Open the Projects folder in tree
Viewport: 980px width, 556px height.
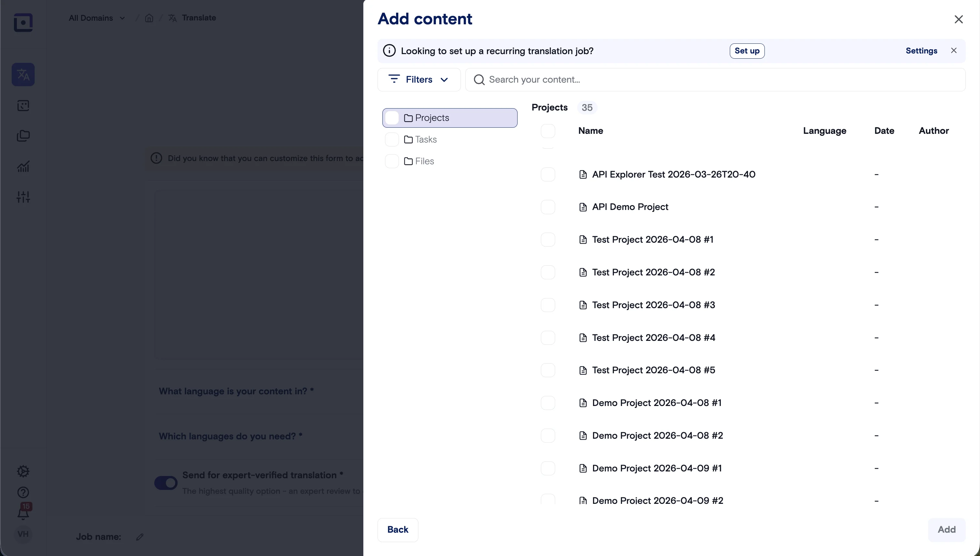[x=450, y=118]
